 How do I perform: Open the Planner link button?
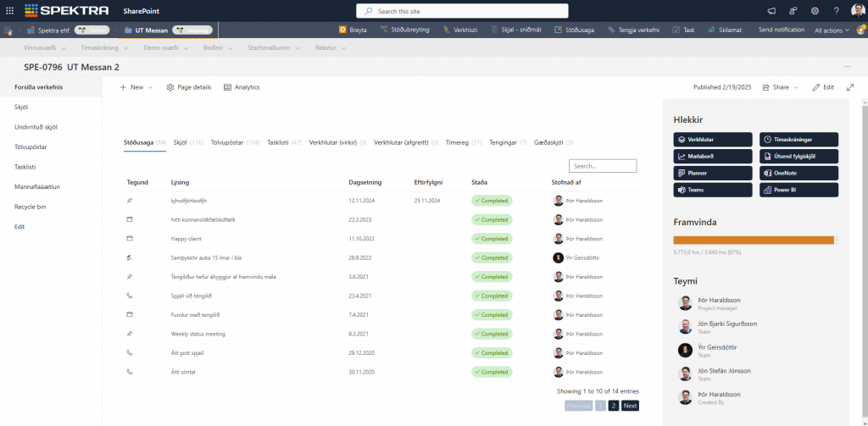coord(712,173)
